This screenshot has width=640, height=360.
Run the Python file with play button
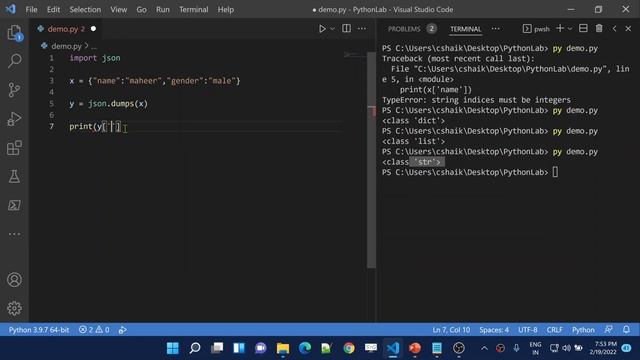coord(322,29)
